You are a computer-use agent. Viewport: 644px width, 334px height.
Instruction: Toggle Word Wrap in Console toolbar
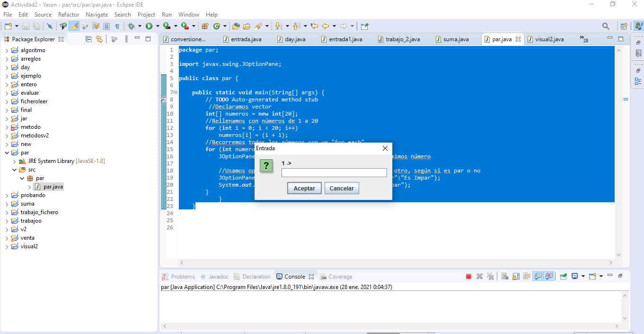click(x=527, y=276)
